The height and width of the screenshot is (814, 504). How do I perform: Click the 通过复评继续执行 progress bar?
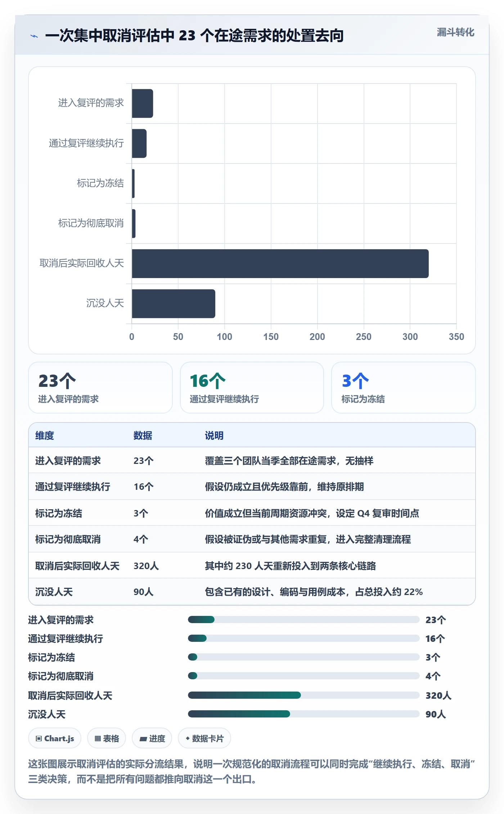click(x=303, y=638)
